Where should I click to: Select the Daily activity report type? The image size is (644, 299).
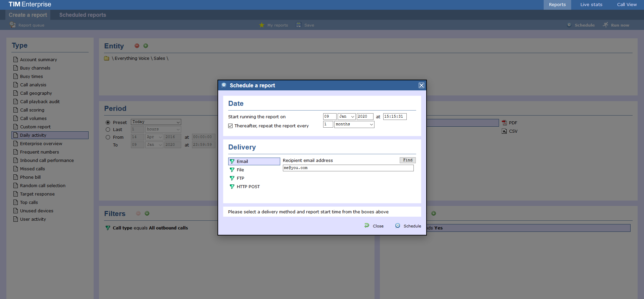(x=50, y=135)
